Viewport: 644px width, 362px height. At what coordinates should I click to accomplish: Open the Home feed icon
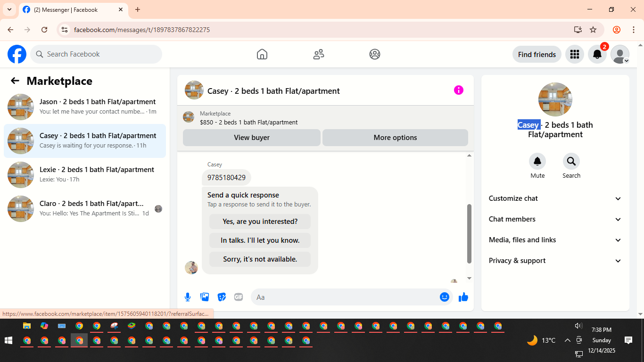point(262,54)
